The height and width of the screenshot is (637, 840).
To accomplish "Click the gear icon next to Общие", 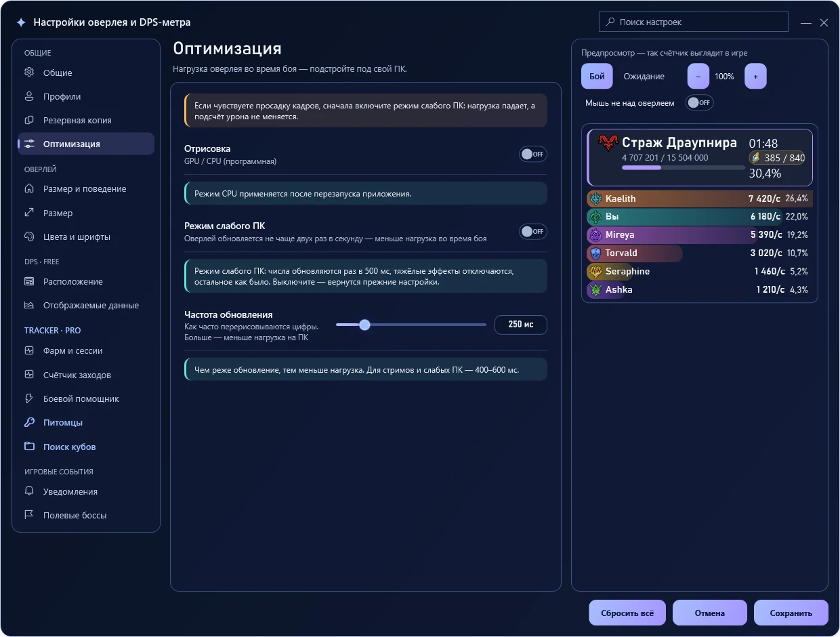I will (x=29, y=73).
